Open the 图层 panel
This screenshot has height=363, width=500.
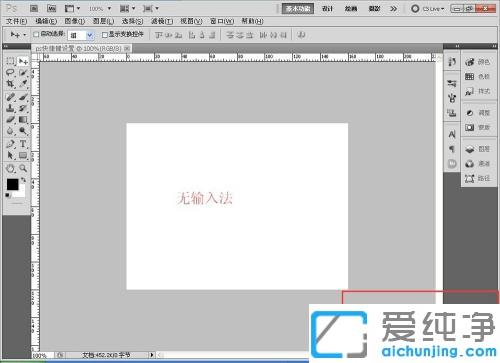pos(478,149)
